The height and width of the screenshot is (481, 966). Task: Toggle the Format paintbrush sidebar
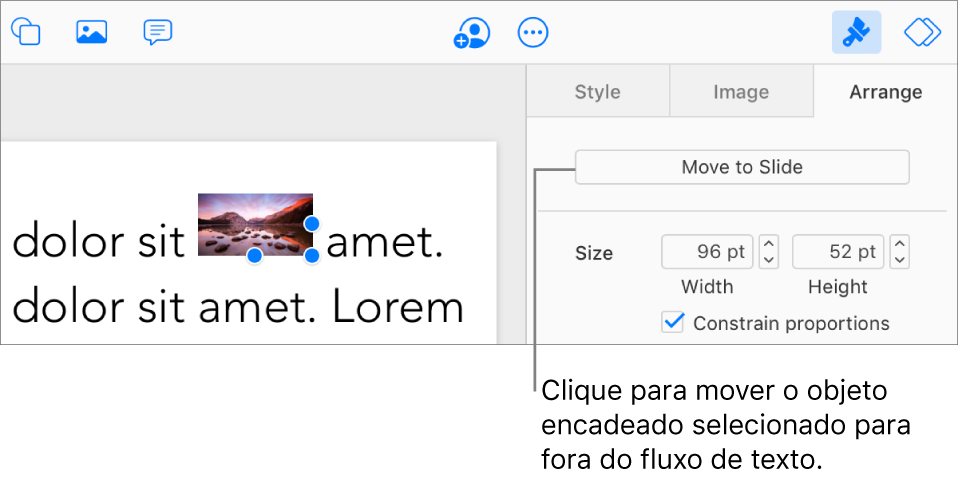[856, 32]
